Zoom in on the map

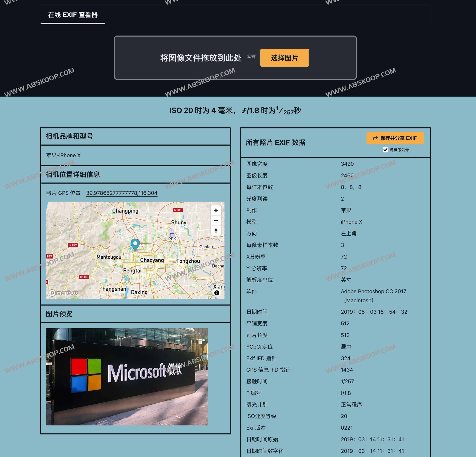216,210
